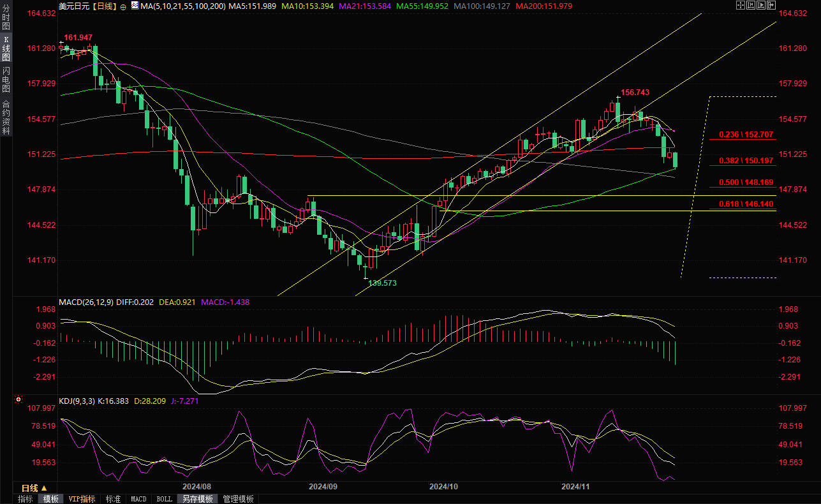Viewport: 821px width, 504px height.
Task: Click the 另存模板 button
Action: [x=197, y=499]
